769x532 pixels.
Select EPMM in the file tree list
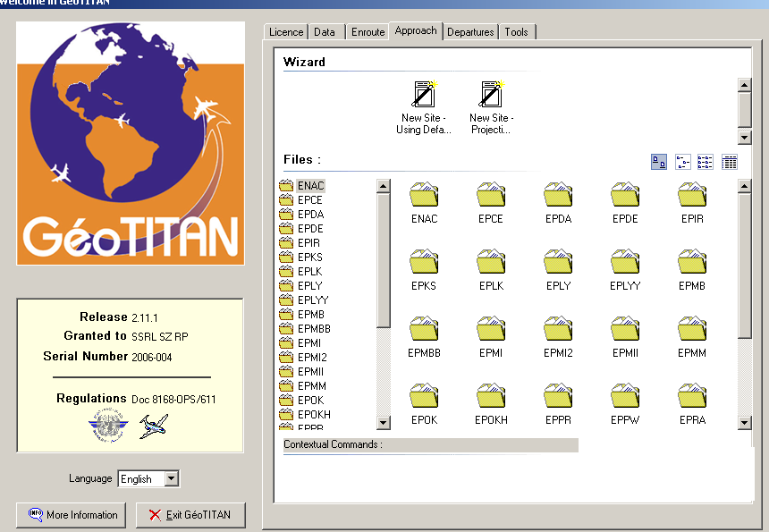[x=311, y=386]
